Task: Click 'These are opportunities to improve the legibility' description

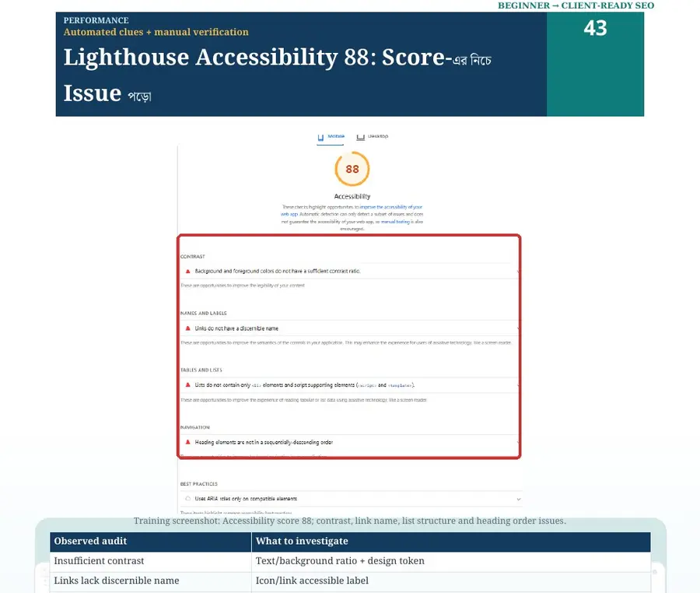Action: coord(243,286)
